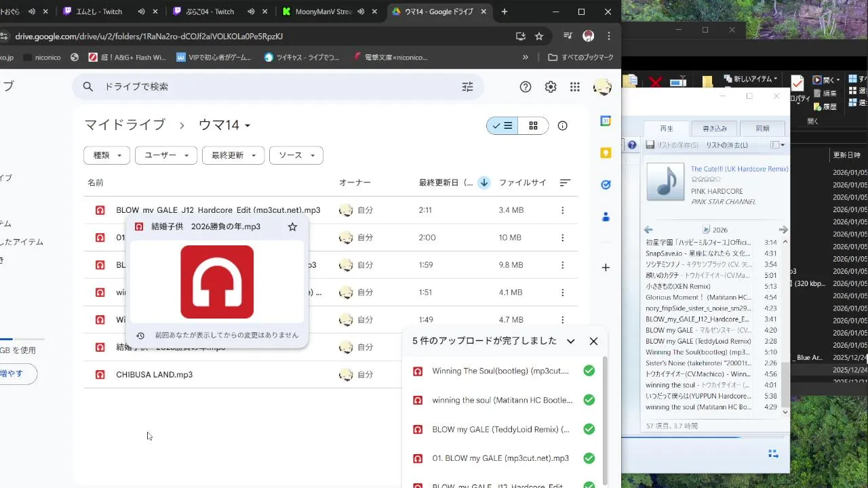The width and height of the screenshot is (868, 488).
Task: Open the ユーザー people filter dropdown
Action: coord(166,155)
